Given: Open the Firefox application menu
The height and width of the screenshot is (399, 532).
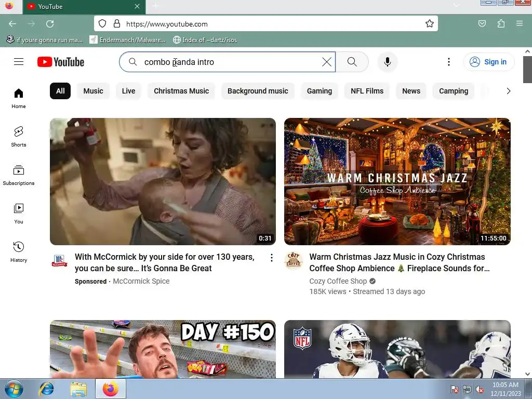Looking at the screenshot, I should (519, 23).
